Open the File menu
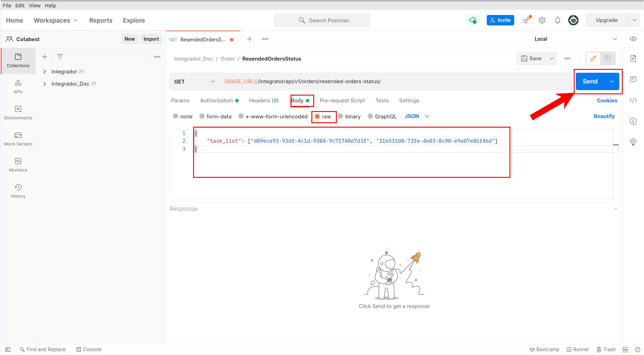The height and width of the screenshot is (355, 644). click(7, 5)
